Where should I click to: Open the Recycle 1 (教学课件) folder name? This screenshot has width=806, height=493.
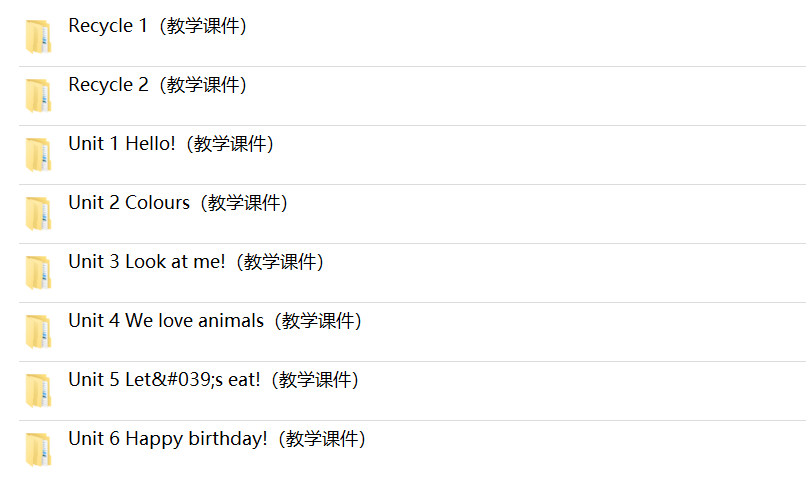tap(157, 26)
